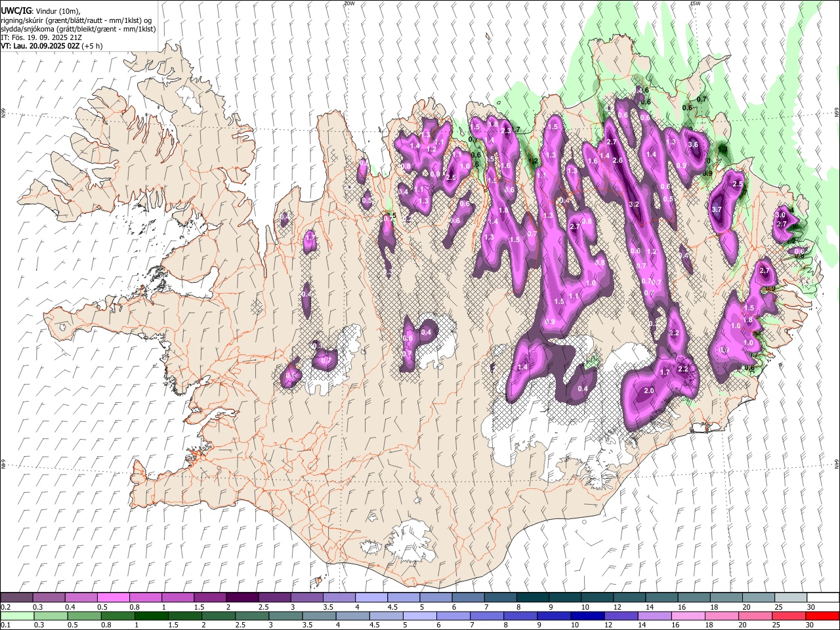
Task: Click the 2.0 snowfall value near the glacier
Action: click(650, 391)
